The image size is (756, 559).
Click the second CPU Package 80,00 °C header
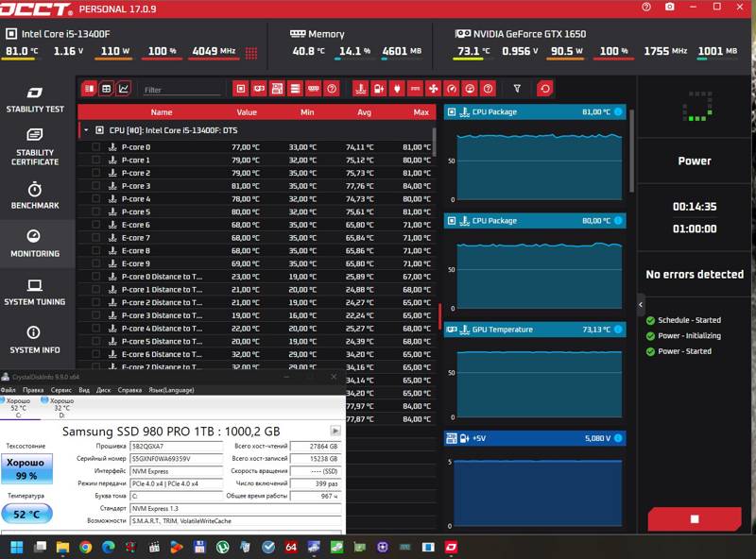tap(535, 221)
